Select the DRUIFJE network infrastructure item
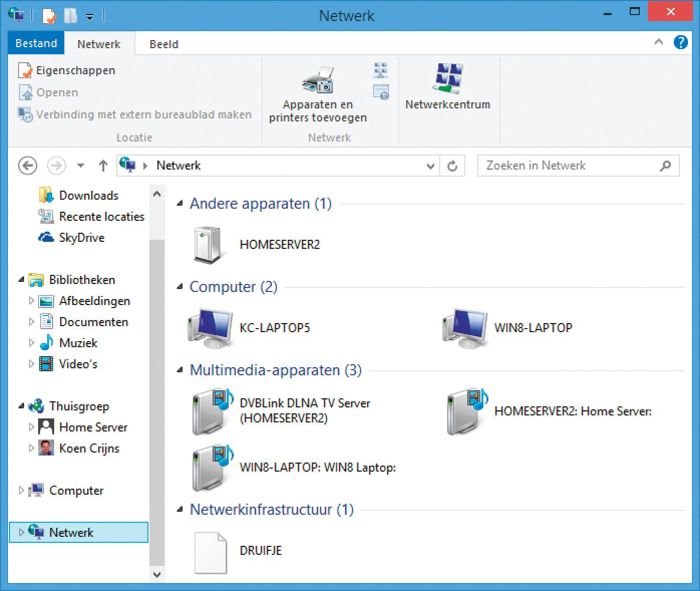Viewport: 700px width, 591px height. point(211,552)
